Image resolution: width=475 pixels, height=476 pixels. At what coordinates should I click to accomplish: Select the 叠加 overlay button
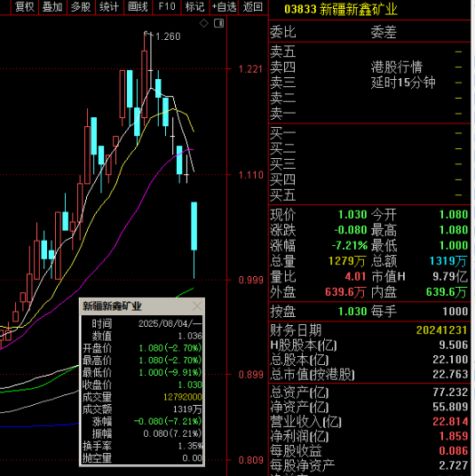coord(52,7)
